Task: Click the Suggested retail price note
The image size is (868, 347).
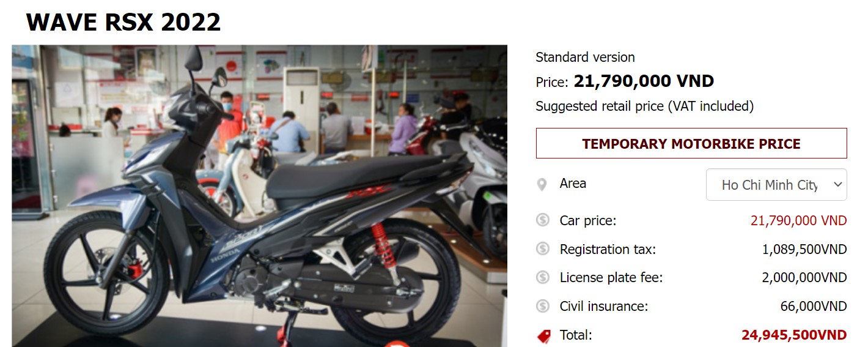Action: coord(645,106)
